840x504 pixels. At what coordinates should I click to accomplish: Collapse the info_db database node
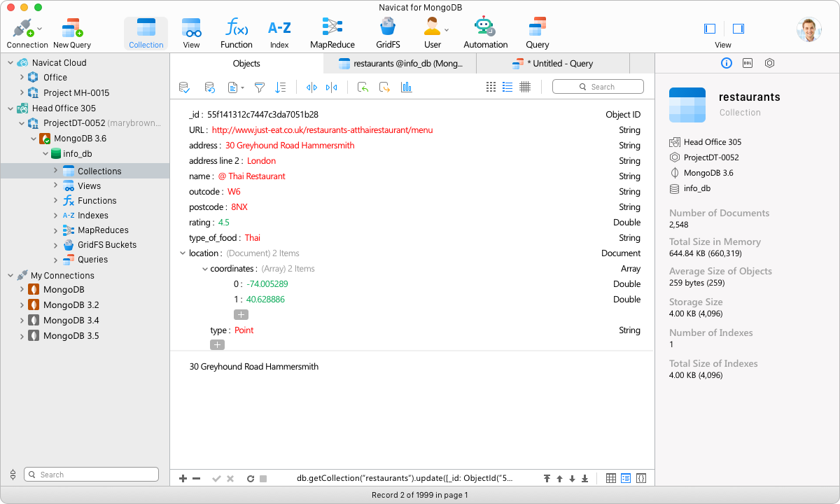tap(44, 154)
